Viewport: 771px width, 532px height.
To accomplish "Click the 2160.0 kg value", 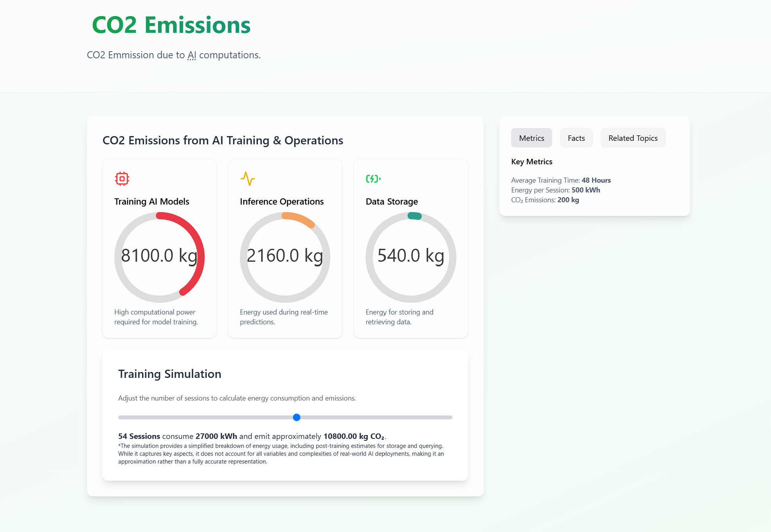I will (x=285, y=256).
